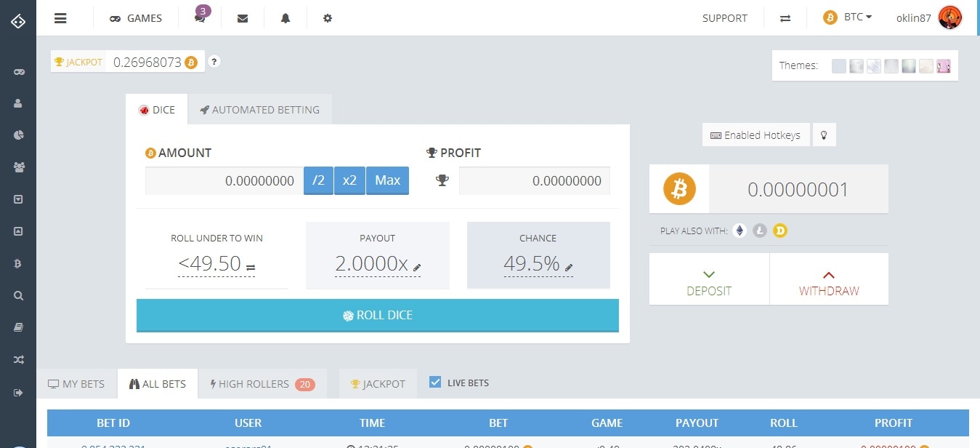
Task: Double the bet with x2 button
Action: (x=349, y=181)
